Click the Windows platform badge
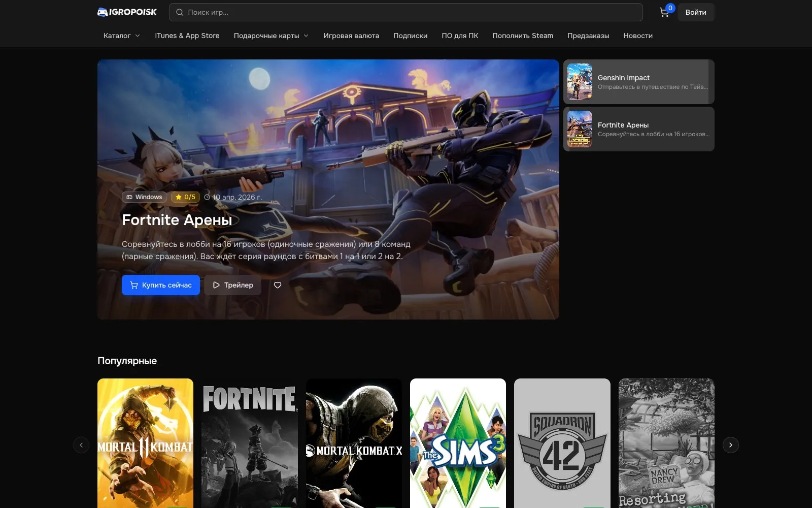Viewport: 812px width, 508px height. click(144, 197)
